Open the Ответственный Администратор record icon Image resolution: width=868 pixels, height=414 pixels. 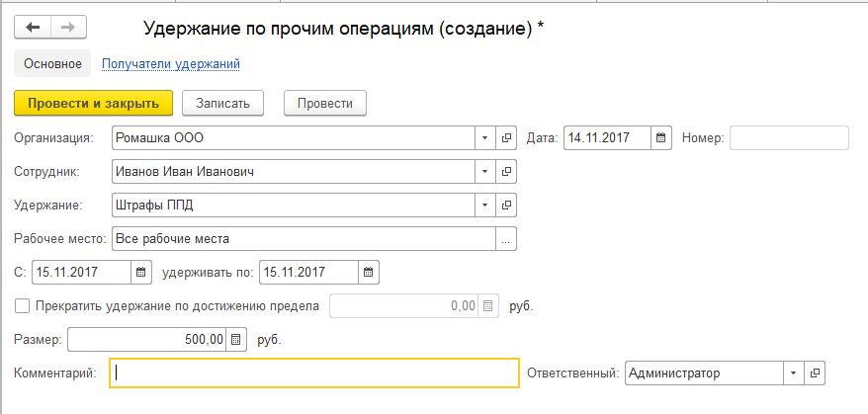pos(815,373)
